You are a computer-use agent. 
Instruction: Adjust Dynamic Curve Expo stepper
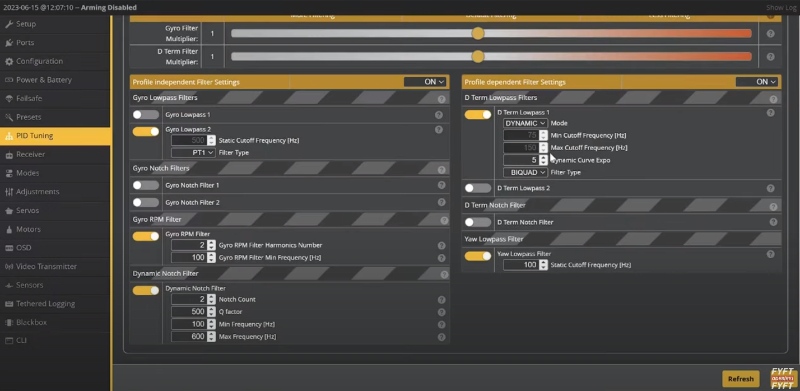click(543, 160)
